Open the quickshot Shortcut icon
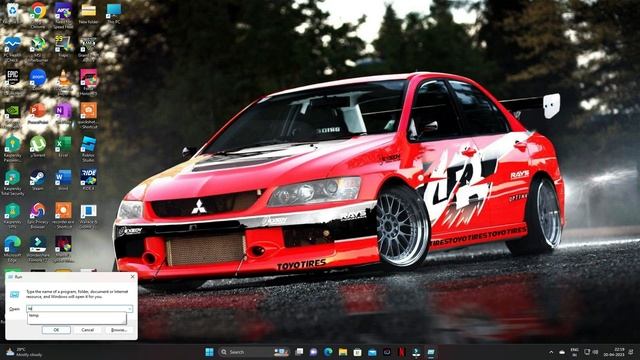This screenshot has width=640, height=360. [x=88, y=115]
